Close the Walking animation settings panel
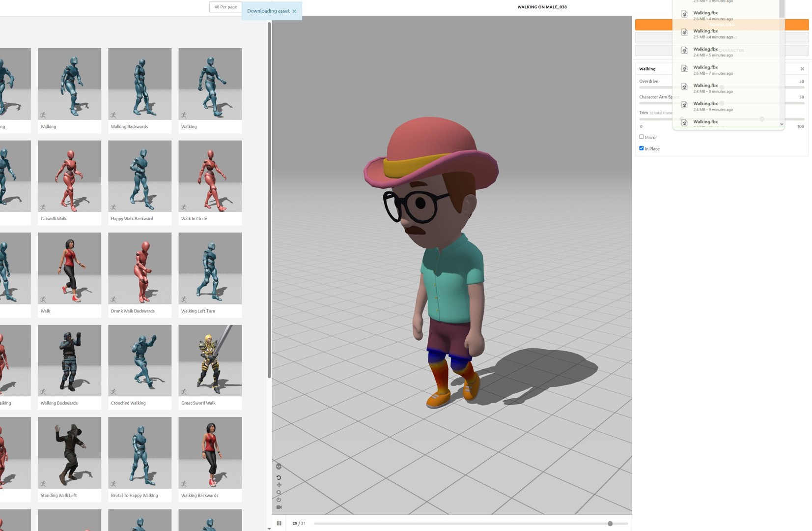This screenshot has width=812, height=531. tap(802, 69)
